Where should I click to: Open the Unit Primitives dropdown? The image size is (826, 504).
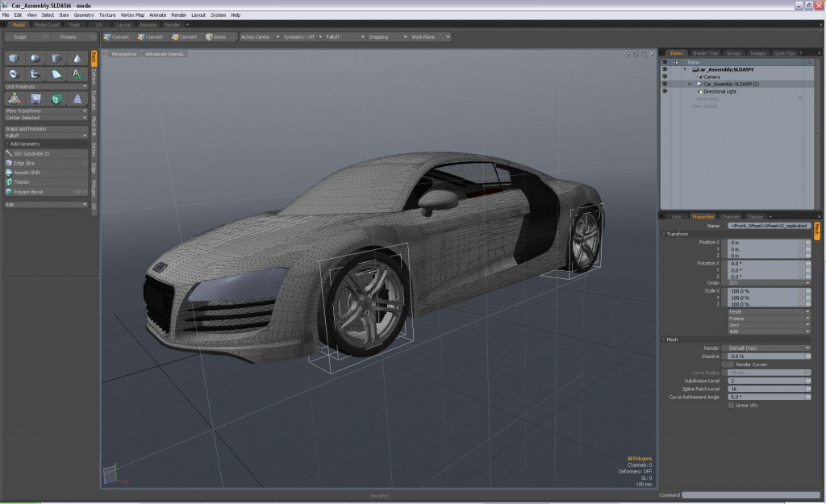pyautogui.click(x=46, y=86)
